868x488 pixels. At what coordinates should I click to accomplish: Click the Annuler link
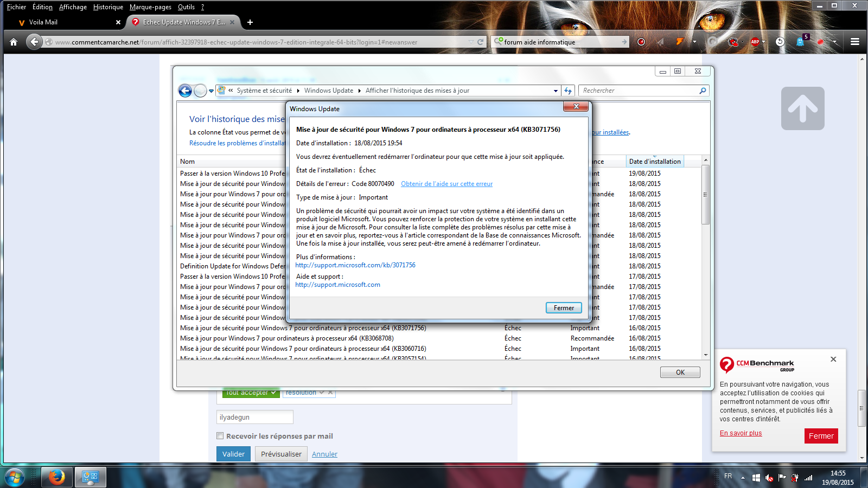324,454
